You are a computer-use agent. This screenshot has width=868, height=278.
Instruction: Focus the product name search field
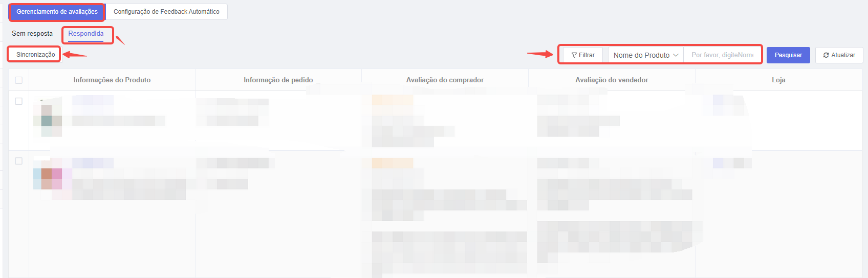[x=722, y=55]
